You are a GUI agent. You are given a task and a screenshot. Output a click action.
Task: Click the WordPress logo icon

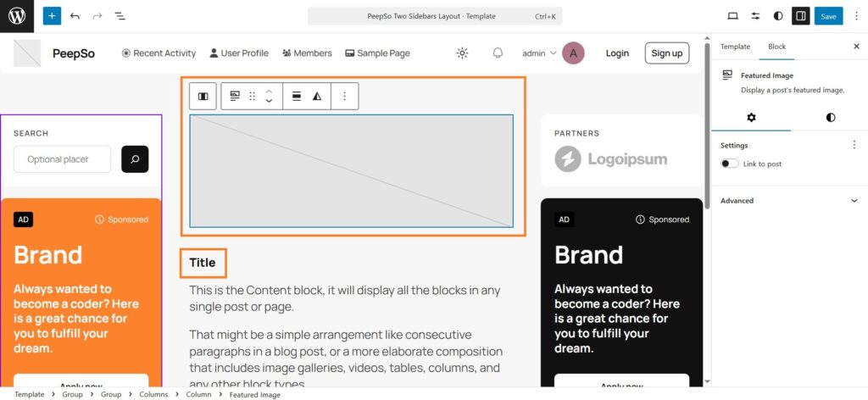(x=17, y=16)
